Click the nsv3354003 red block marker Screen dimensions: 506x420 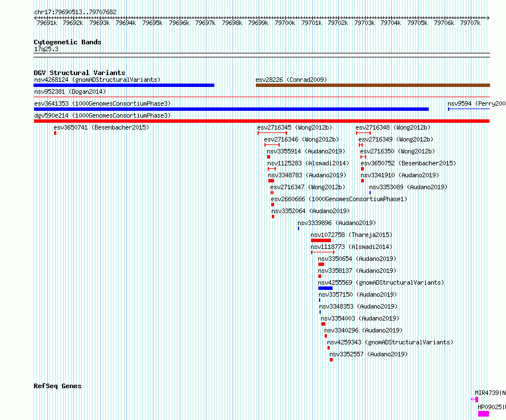[x=323, y=324]
